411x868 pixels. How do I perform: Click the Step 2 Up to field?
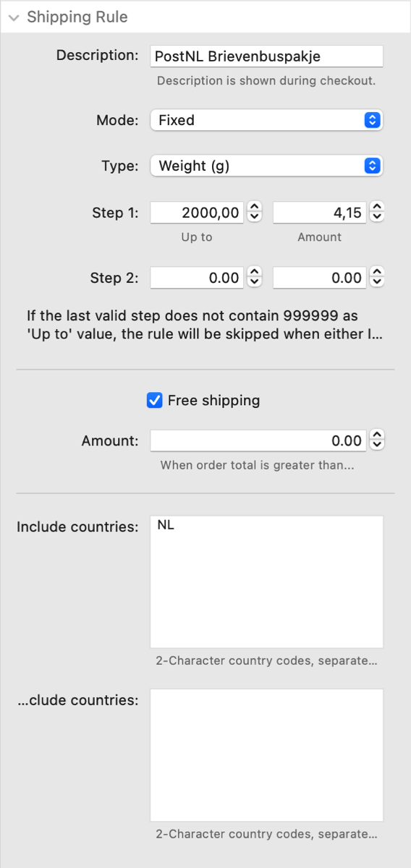pyautogui.click(x=198, y=278)
